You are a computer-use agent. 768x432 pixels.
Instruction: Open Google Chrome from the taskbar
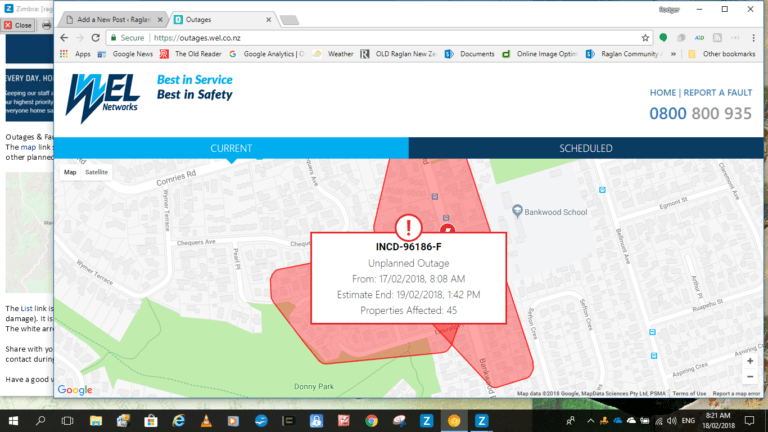[x=371, y=421]
